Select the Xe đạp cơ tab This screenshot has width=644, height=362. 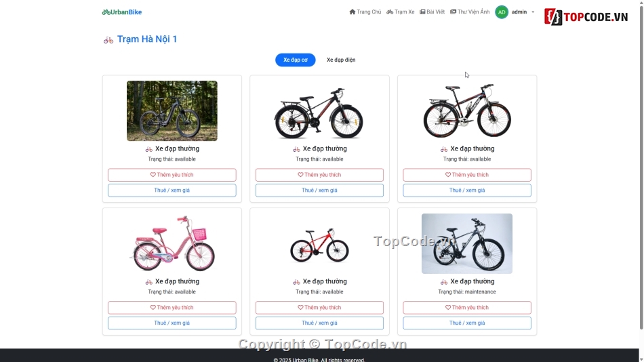296,60
